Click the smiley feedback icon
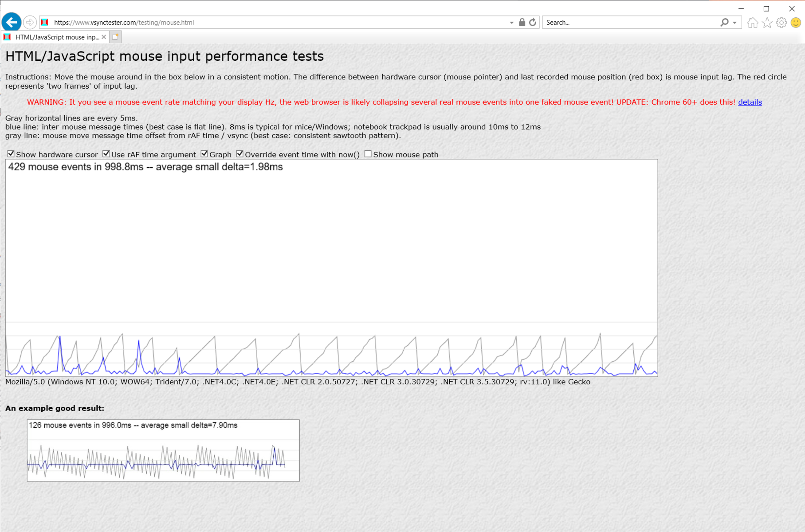 coord(796,23)
